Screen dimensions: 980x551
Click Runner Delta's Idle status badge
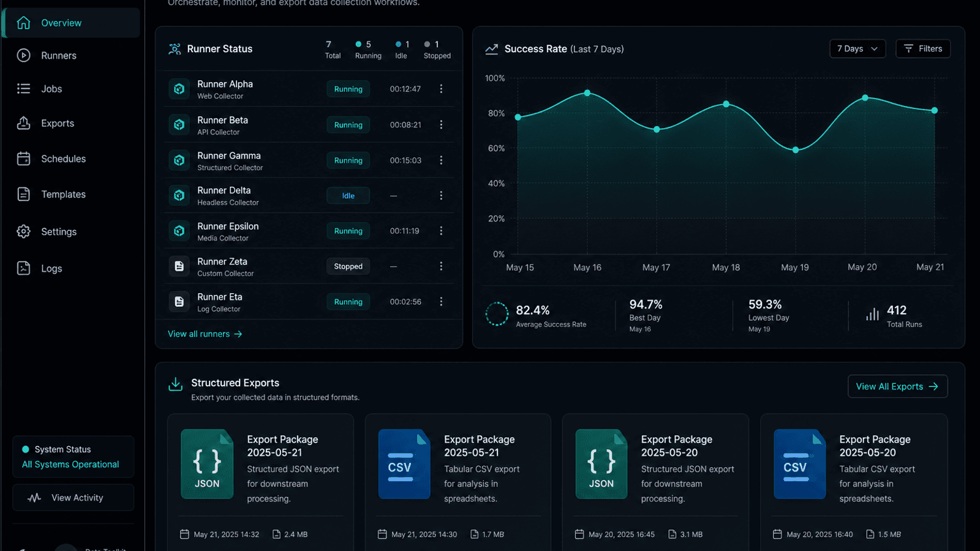[x=348, y=196]
